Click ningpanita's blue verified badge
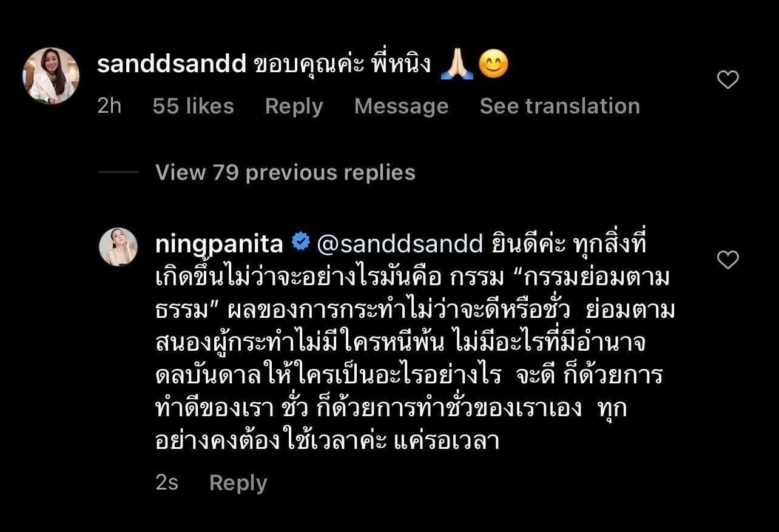The image size is (779, 532). click(x=300, y=243)
